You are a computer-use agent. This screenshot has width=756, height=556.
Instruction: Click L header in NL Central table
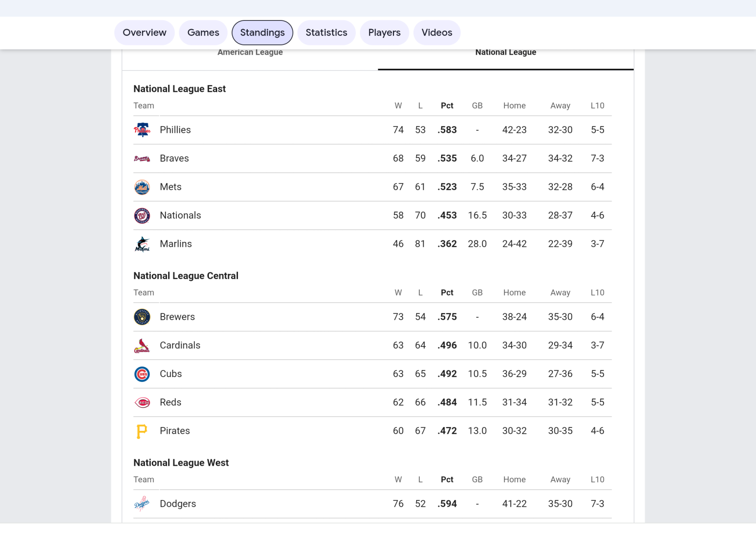420,293
